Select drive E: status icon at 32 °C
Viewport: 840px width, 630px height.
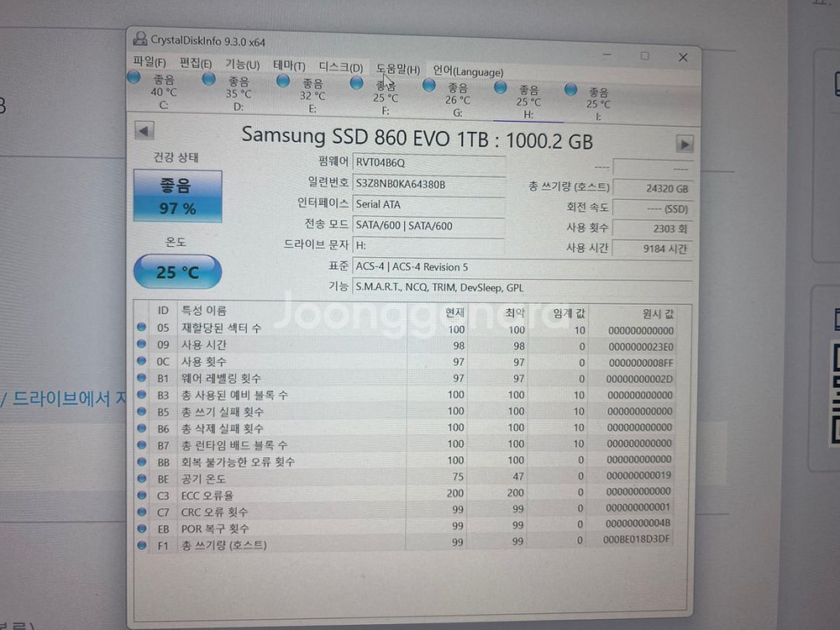tap(283, 81)
